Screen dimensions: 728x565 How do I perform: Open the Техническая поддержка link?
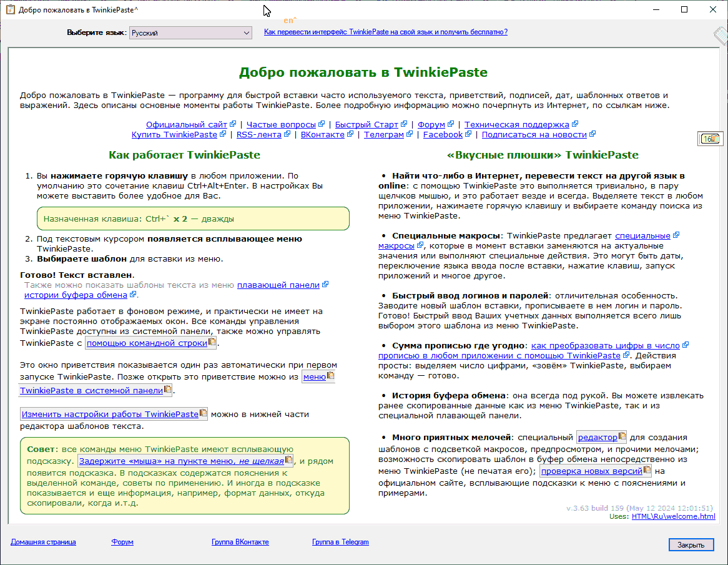tap(517, 124)
